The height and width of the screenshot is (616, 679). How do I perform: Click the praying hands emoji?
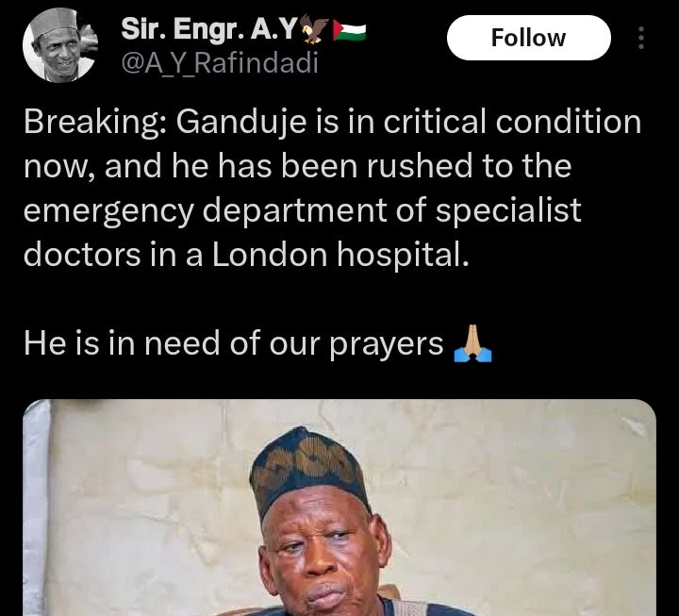coord(472,343)
